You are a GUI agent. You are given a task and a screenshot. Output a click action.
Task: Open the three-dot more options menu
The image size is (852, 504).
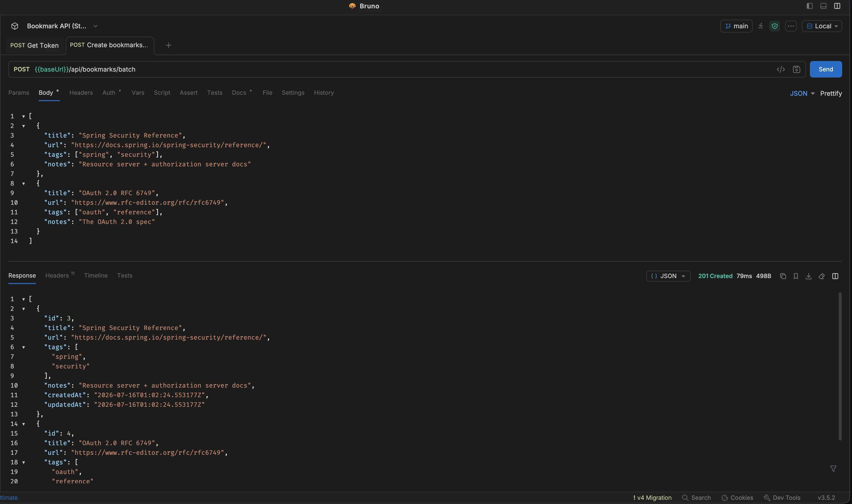pyautogui.click(x=791, y=26)
